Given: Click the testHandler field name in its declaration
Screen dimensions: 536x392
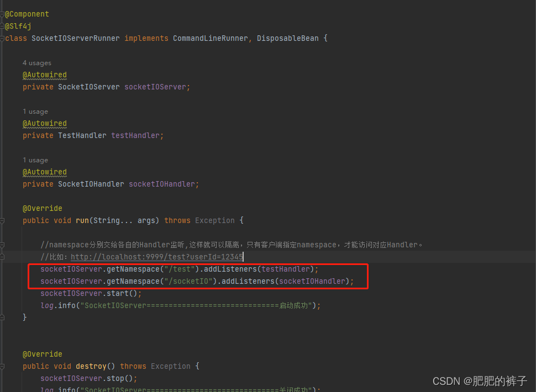Looking at the screenshot, I should click(135, 136).
